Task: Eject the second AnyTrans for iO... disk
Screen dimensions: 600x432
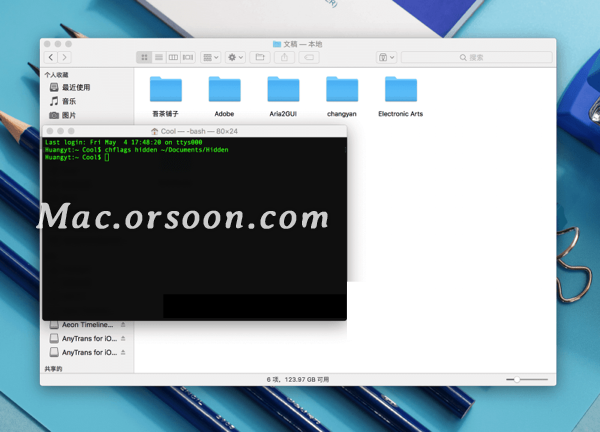Action: click(x=123, y=352)
